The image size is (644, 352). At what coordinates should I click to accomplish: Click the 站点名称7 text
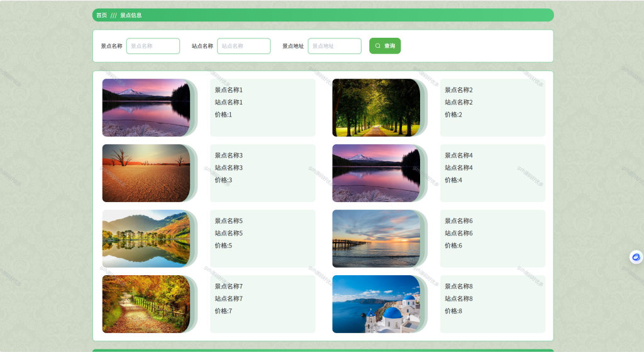tap(229, 298)
